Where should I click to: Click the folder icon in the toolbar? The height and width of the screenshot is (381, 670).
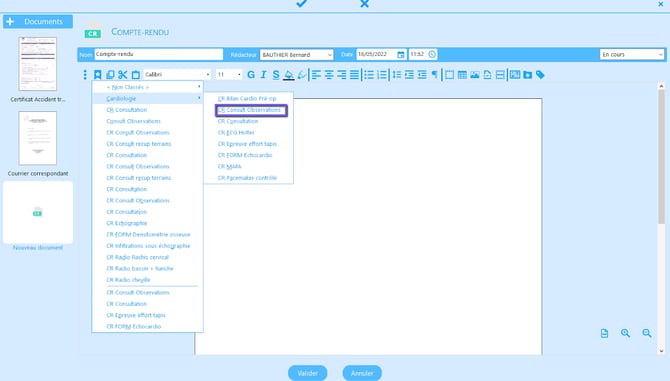(528, 75)
